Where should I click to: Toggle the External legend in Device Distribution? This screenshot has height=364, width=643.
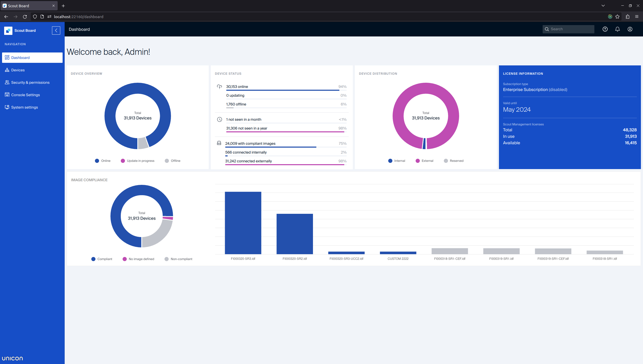pos(424,161)
